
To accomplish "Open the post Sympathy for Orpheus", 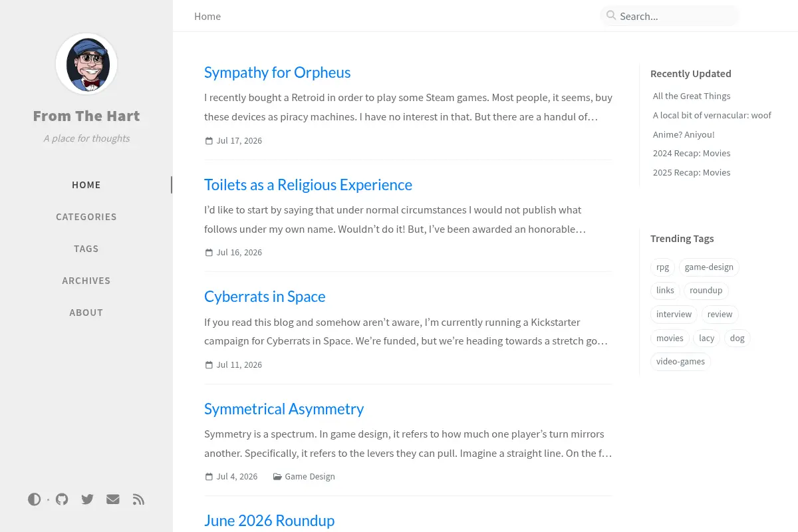I will [x=277, y=72].
